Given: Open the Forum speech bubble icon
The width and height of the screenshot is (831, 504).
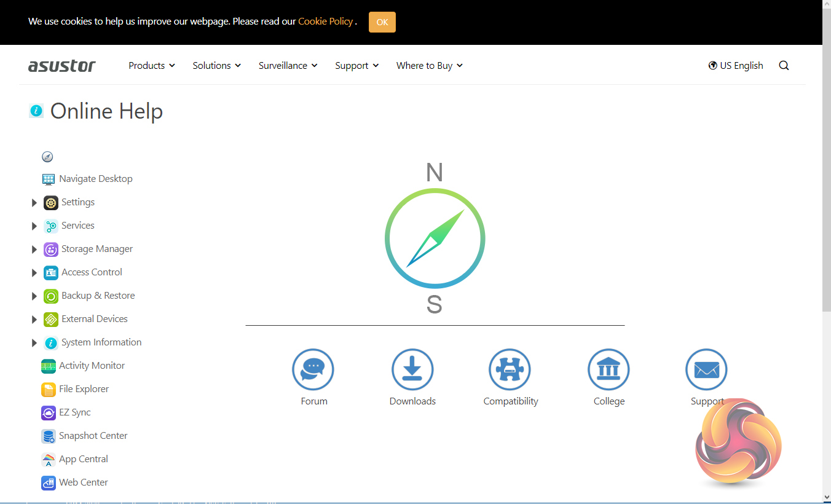Looking at the screenshot, I should (313, 370).
